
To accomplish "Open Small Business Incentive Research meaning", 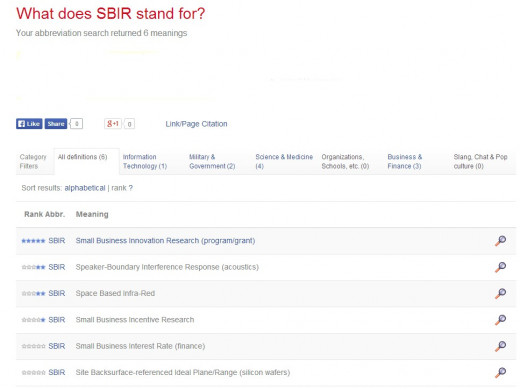I will coord(135,320).
